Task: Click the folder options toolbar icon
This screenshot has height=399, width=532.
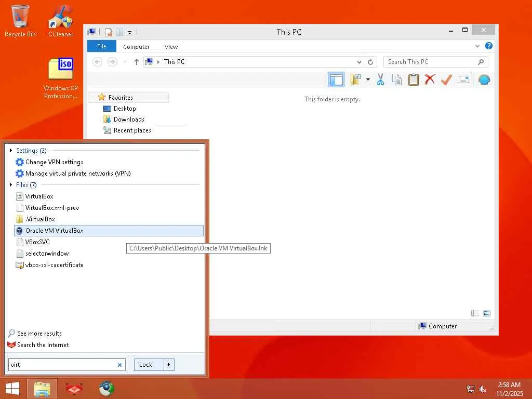Action: point(355,79)
